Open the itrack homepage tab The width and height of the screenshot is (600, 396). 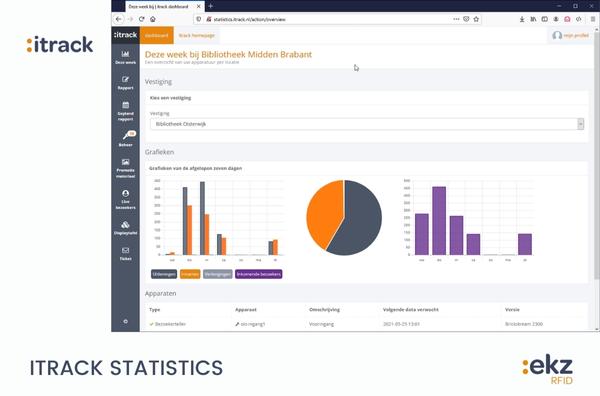[x=197, y=35]
